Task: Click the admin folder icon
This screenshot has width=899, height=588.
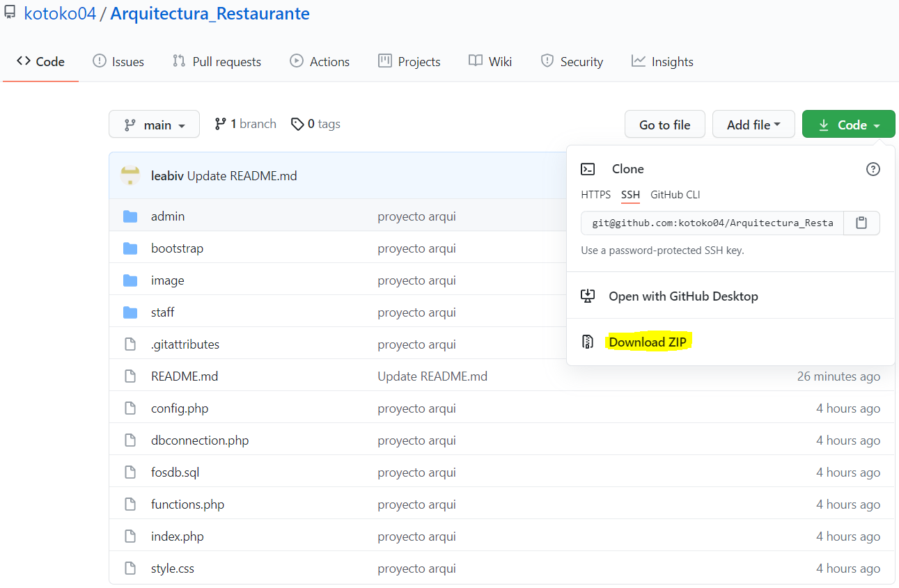Action: coord(130,216)
